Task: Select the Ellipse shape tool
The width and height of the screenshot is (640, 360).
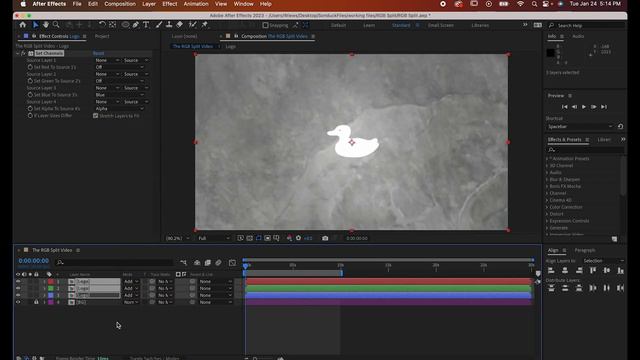Action: 125,25
